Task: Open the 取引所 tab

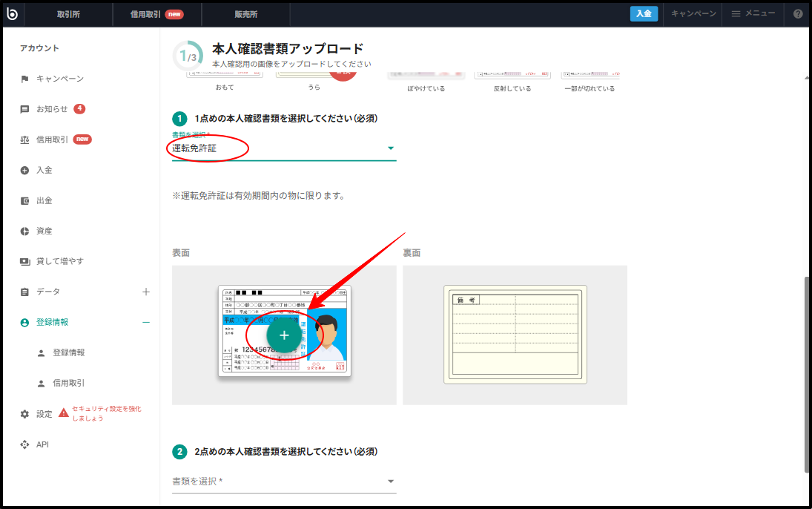Action: (x=68, y=15)
